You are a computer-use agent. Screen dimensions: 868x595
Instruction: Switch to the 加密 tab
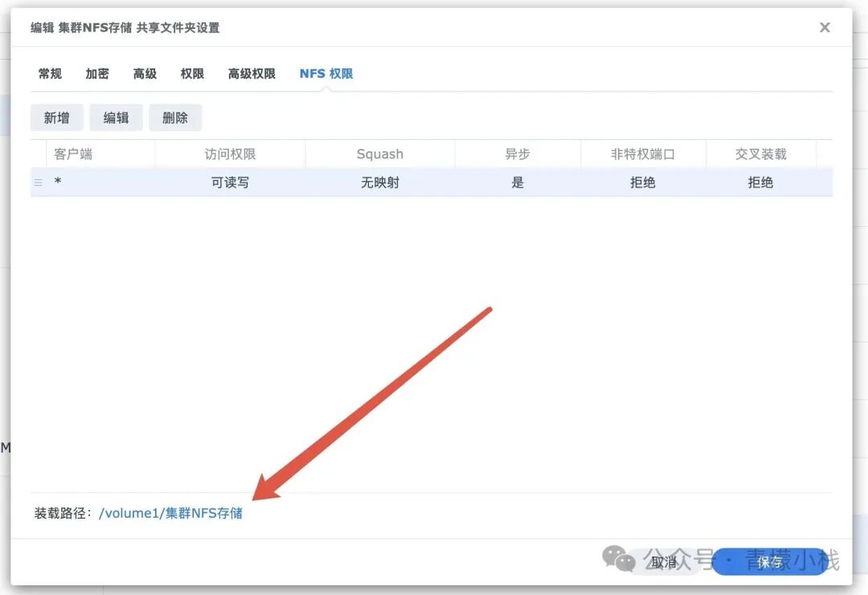(96, 73)
